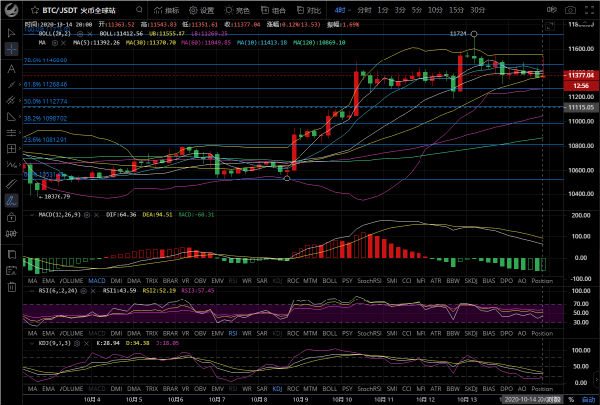600x405 pixels.
Task: Remove the MA indicator
Action: (64, 43)
